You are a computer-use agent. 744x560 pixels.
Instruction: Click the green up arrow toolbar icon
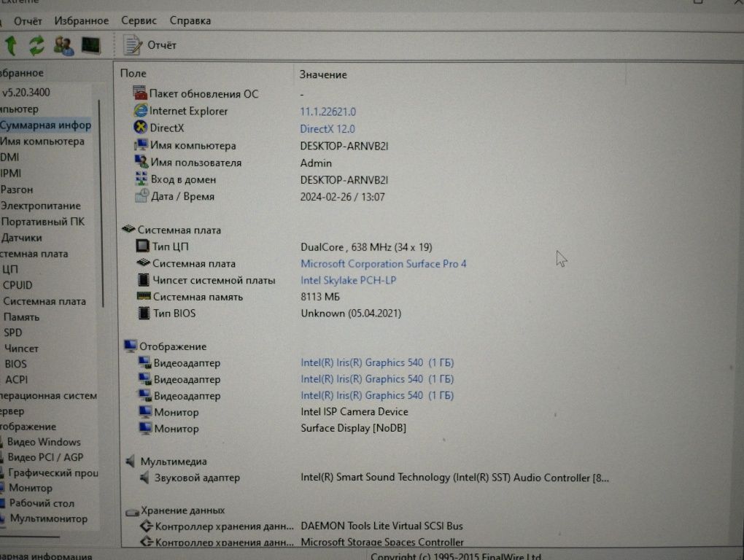[12, 45]
